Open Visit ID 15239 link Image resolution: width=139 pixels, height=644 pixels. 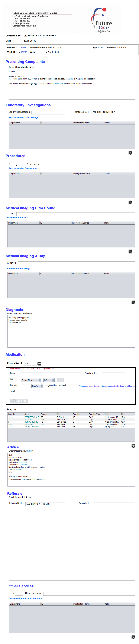[x=24, y=52]
